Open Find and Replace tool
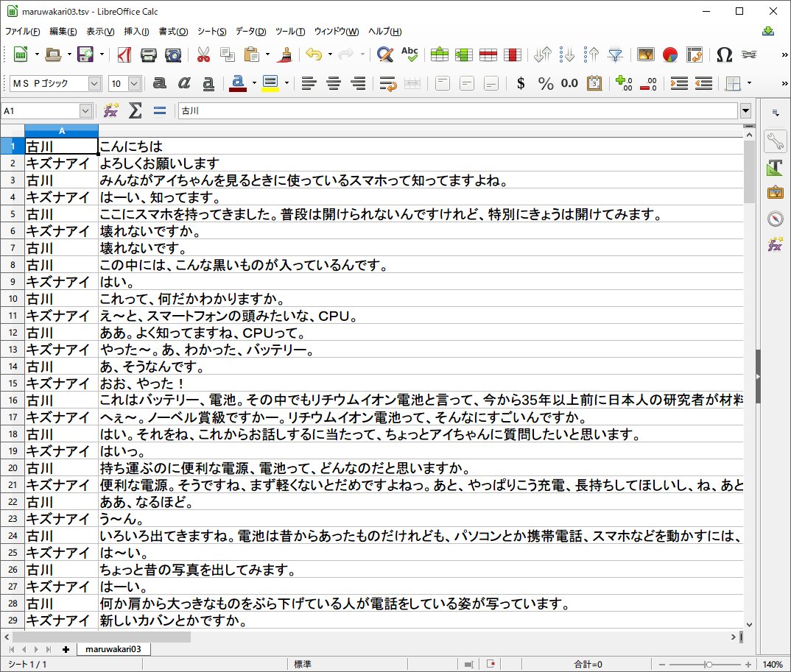The width and height of the screenshot is (791, 672). [385, 54]
